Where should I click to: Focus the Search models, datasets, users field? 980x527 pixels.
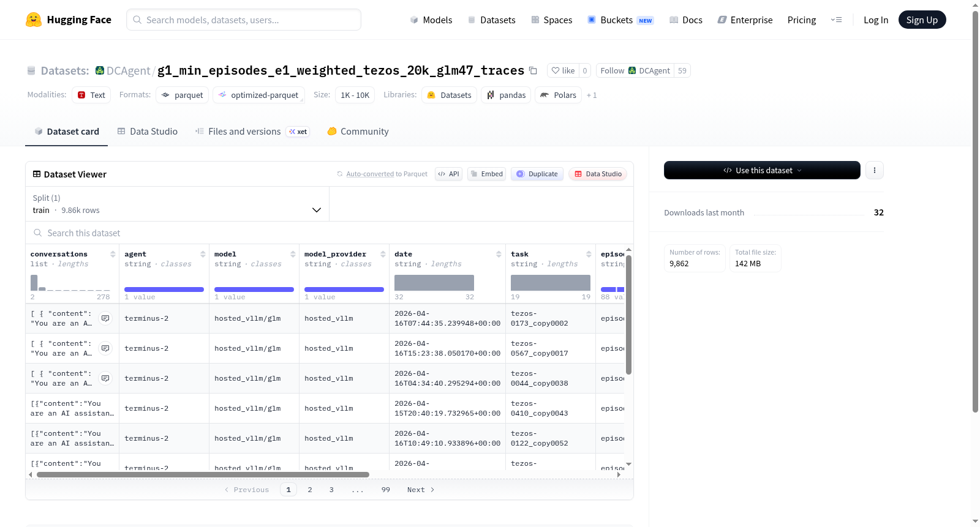tap(244, 20)
